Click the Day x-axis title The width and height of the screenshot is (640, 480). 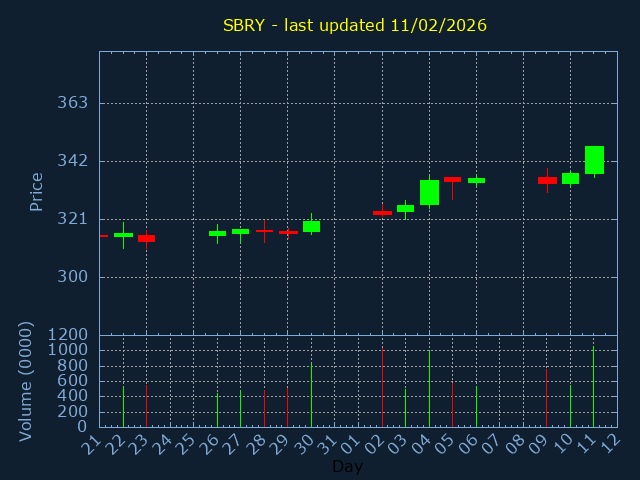click(347, 466)
